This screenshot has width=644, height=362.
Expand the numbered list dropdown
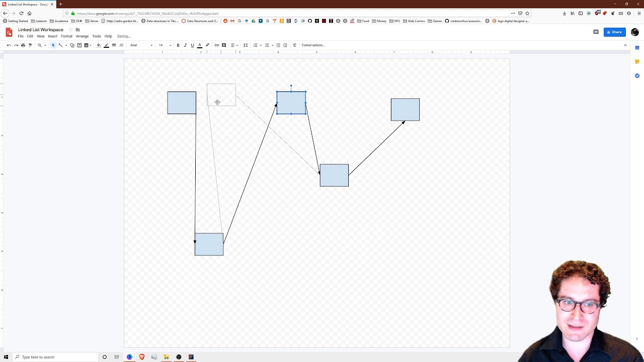261,45
